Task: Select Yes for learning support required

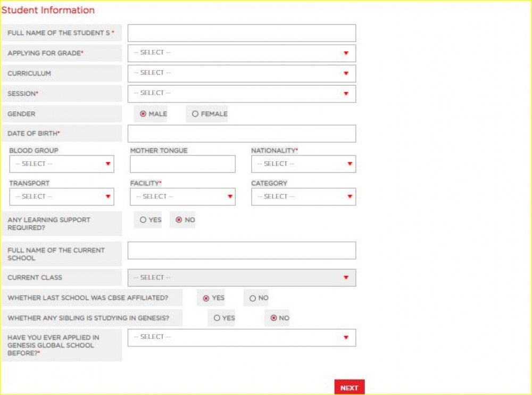Action: (143, 220)
